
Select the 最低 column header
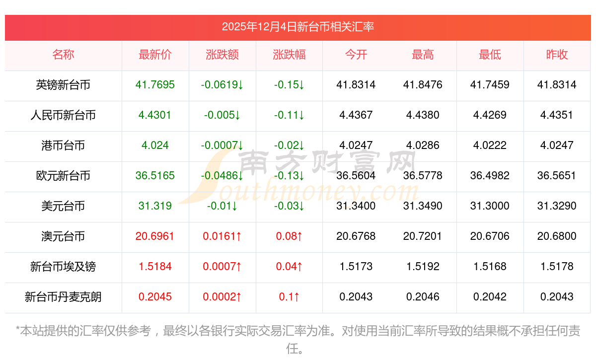point(490,55)
